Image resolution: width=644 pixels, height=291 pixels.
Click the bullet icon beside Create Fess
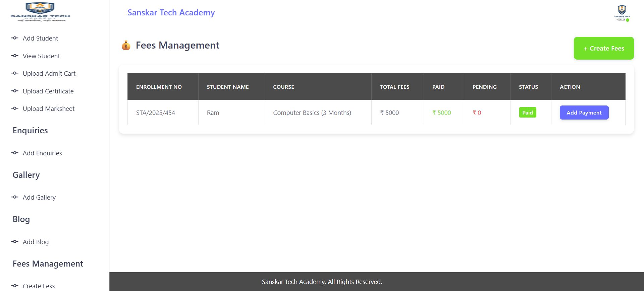(15, 286)
